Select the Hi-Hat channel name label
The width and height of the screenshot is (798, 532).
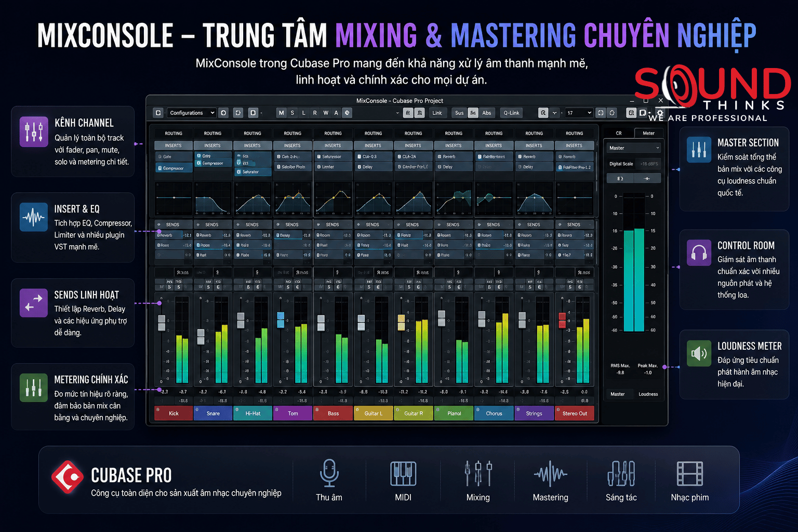[253, 414]
